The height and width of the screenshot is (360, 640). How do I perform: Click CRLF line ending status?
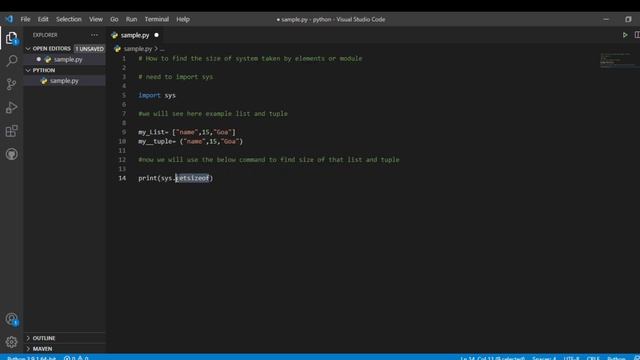(x=593, y=358)
